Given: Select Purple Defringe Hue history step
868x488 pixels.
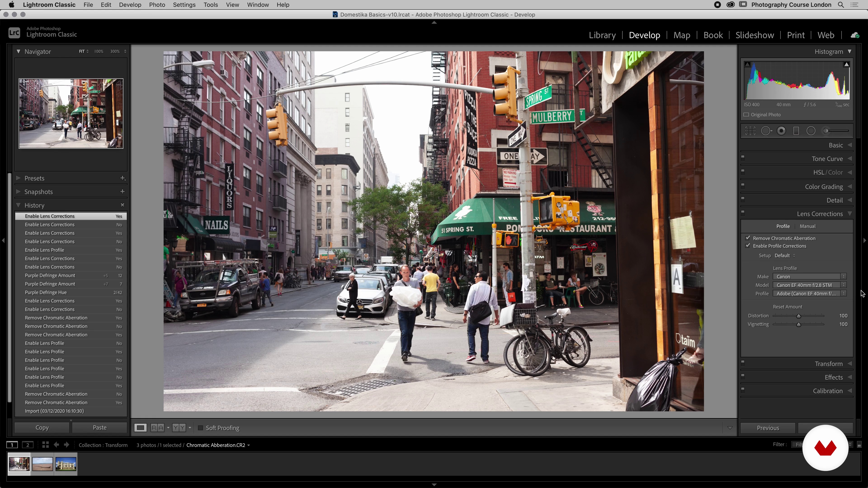Looking at the screenshot, I should [x=71, y=292].
